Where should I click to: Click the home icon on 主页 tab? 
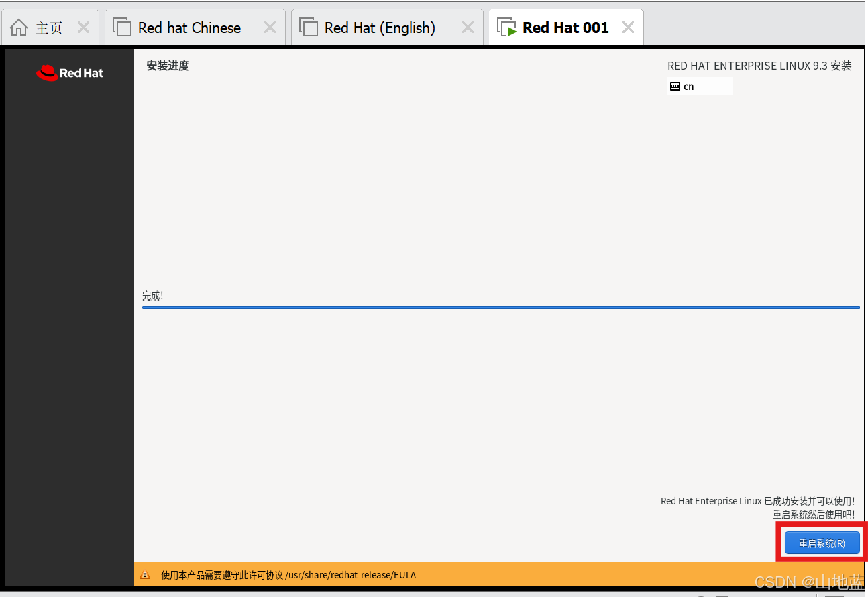[x=19, y=28]
